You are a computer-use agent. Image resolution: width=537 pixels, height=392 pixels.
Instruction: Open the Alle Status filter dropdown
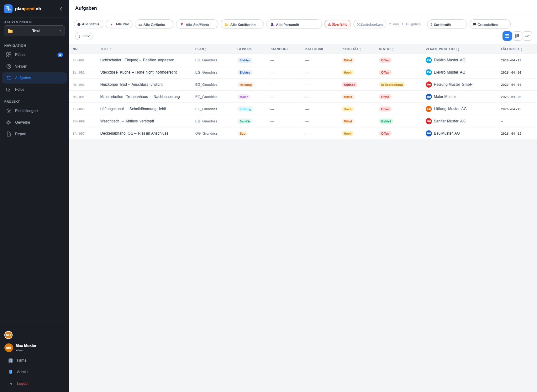click(88, 24)
